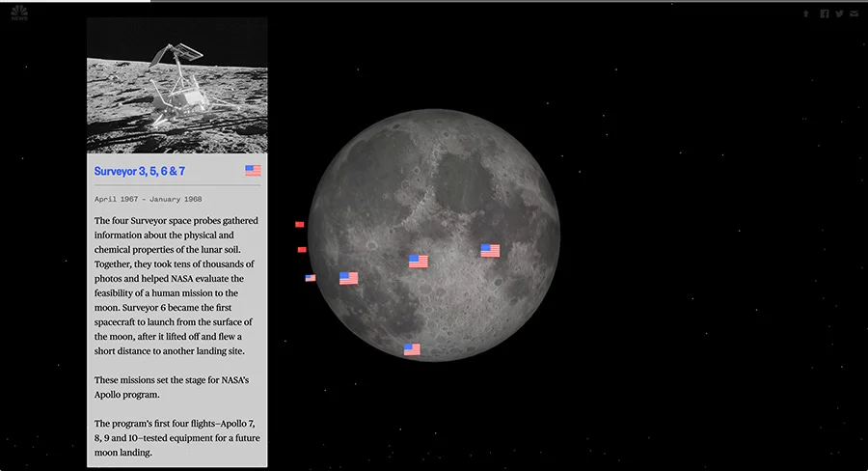Select the US flag at moon's center
Image resolution: width=868 pixels, height=471 pixels.
coord(419,261)
